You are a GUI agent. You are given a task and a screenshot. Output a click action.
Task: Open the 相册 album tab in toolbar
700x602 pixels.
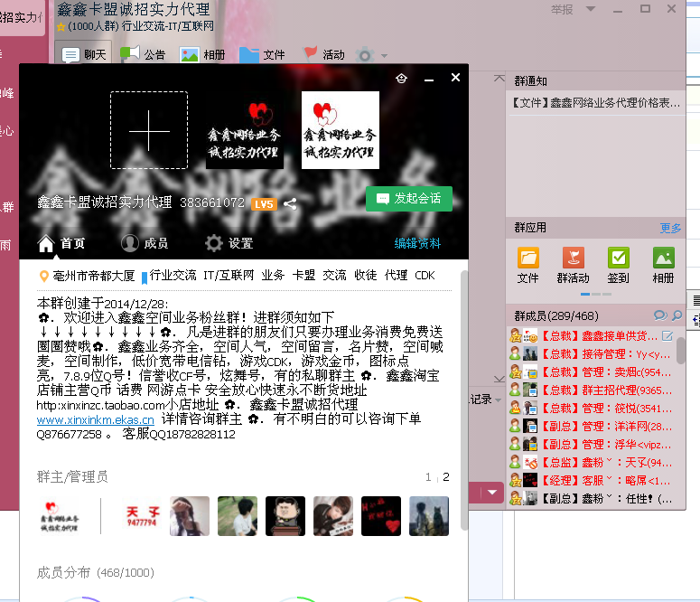click(202, 54)
